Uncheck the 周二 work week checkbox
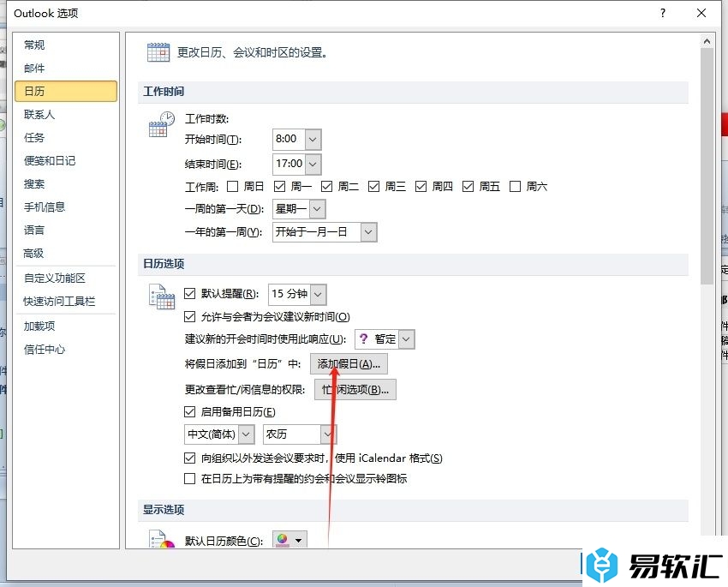The image size is (728, 587). (327, 187)
